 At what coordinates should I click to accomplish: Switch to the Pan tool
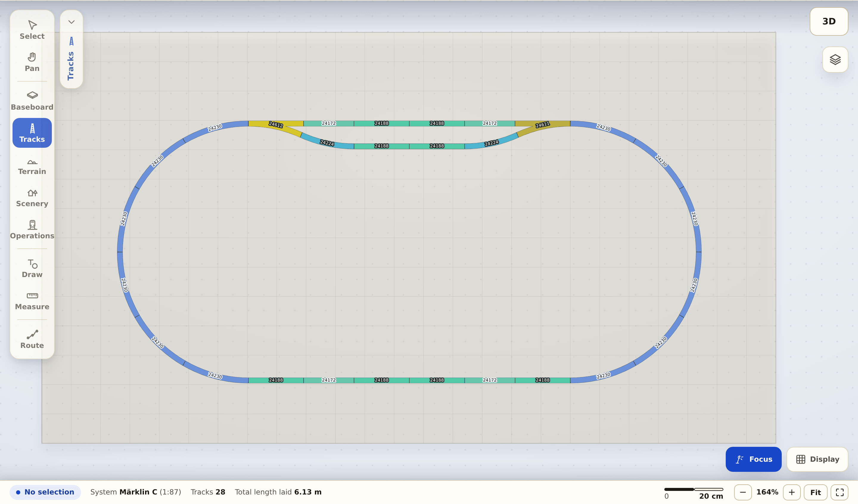pyautogui.click(x=32, y=62)
